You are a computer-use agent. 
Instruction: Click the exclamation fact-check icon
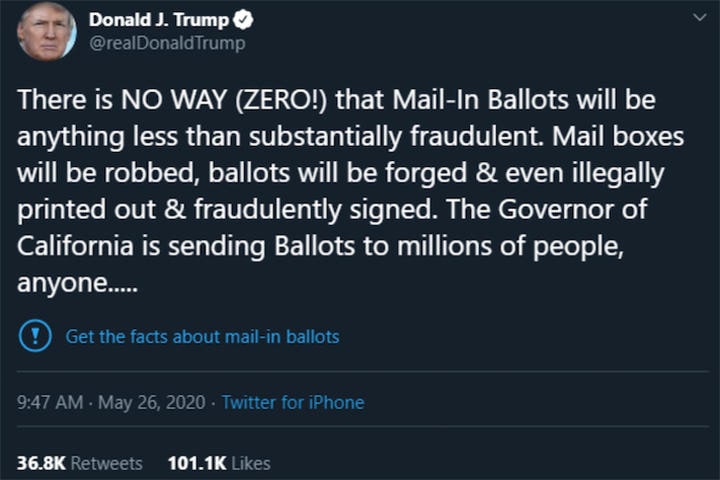point(36,336)
